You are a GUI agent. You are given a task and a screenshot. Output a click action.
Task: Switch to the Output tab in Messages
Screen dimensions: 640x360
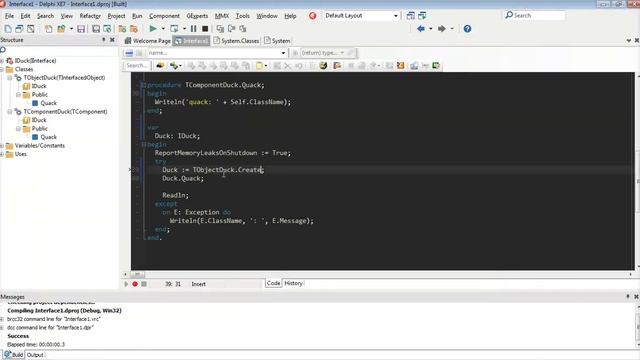point(35,355)
